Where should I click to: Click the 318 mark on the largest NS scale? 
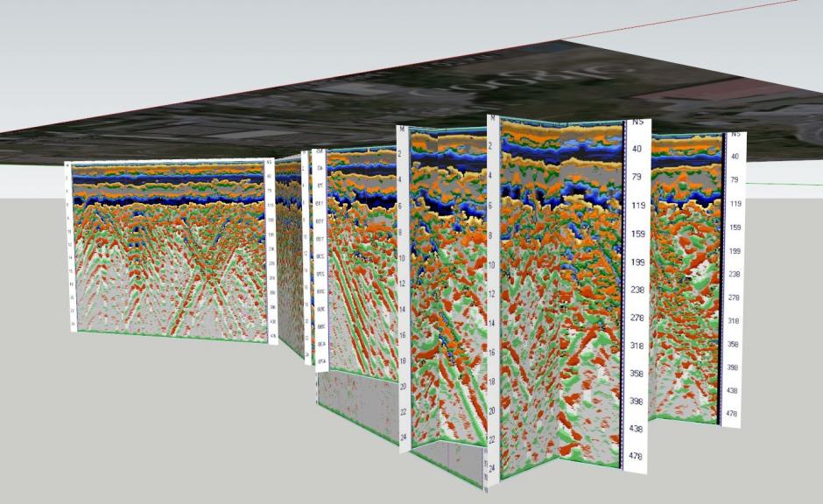coord(637,346)
